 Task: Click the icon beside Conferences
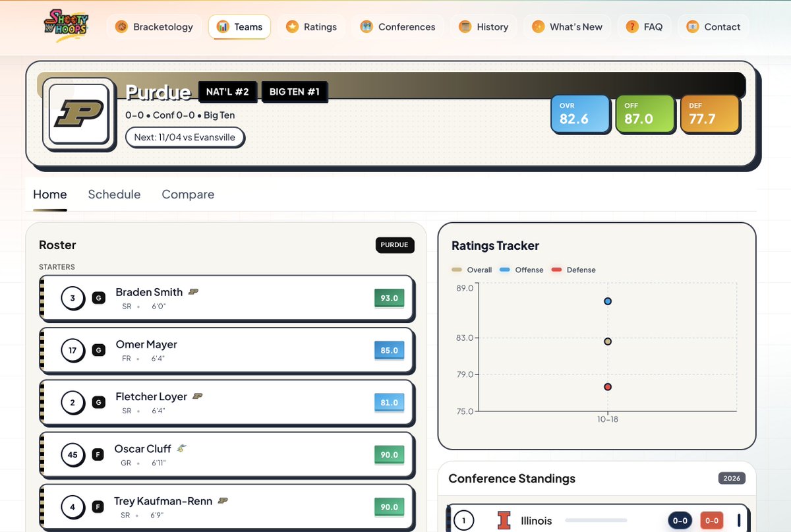[x=366, y=27]
